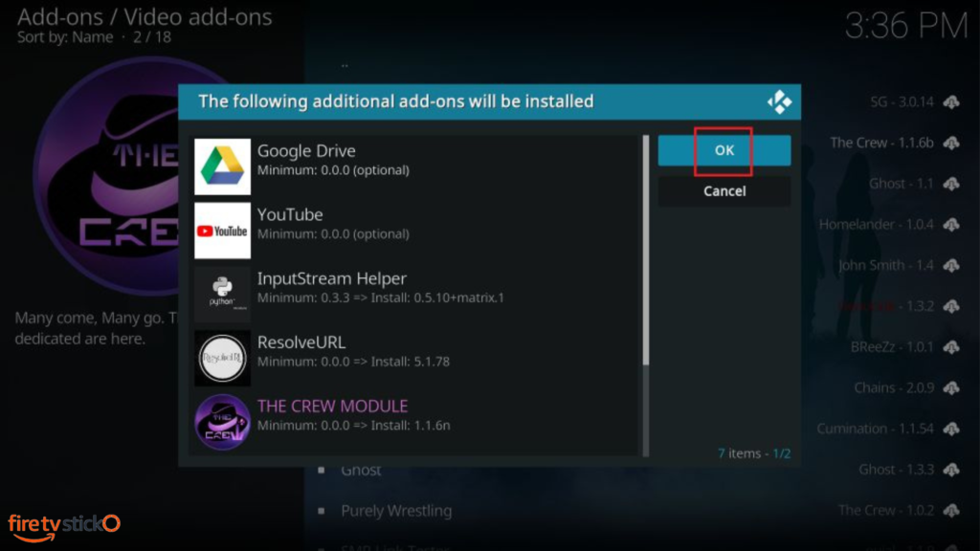
Task: Click The Crew - 1.1.6b download icon
Action: [x=951, y=143]
